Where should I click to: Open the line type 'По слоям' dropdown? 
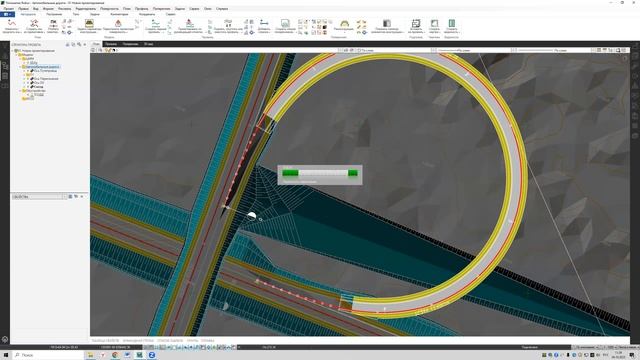pyautogui.click(x=473, y=50)
